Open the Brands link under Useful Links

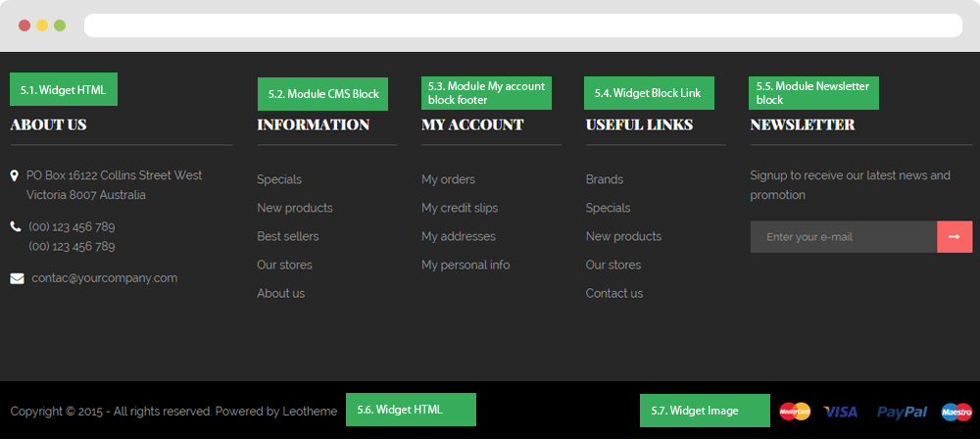pos(605,179)
